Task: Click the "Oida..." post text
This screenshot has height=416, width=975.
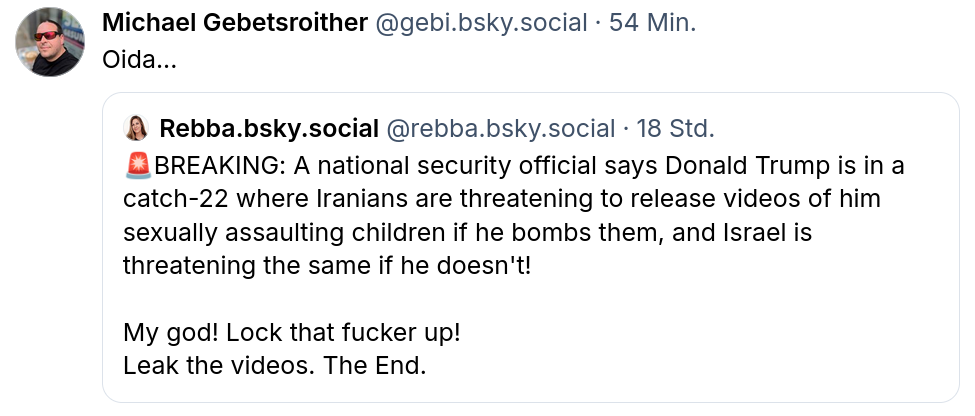Action: click(x=140, y=59)
